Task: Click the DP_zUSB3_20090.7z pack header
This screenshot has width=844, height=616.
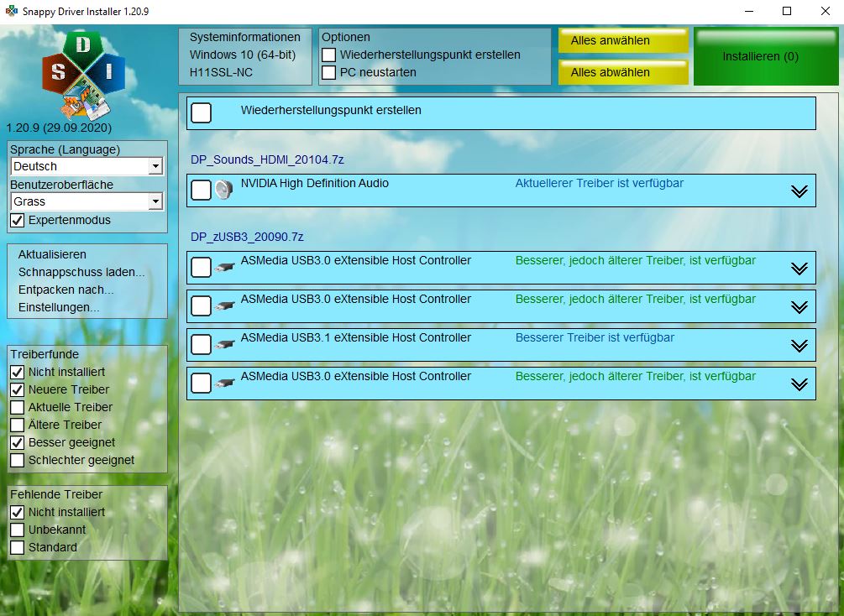Action: click(x=247, y=237)
